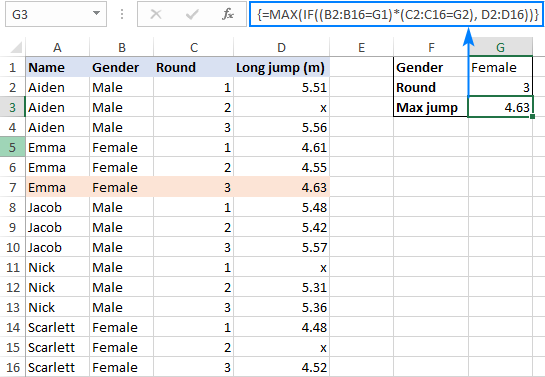Click into the formula bar with MAX formula

point(396,14)
